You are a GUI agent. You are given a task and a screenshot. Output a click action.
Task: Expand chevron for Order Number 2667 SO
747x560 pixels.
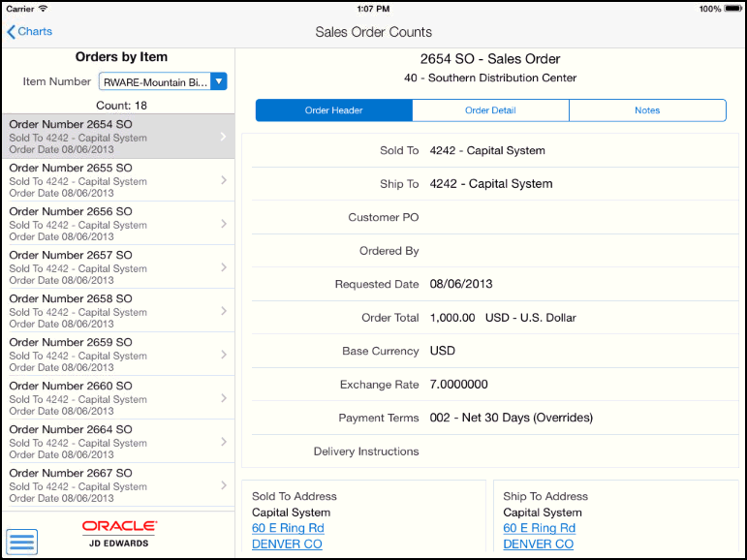[224, 485]
